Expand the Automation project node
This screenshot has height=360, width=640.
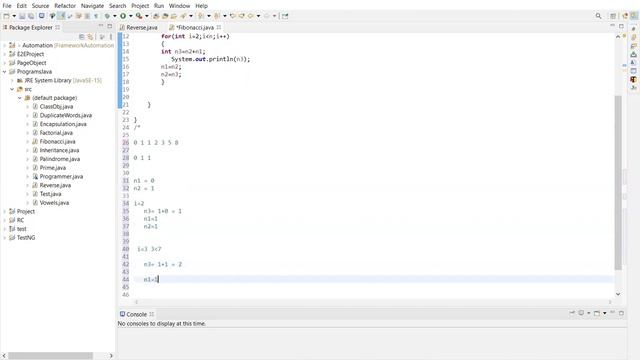4,45
